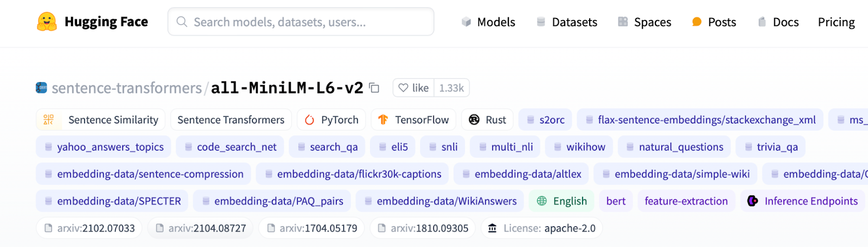
Task: Click the Hugging Face home link text
Action: pos(106,22)
